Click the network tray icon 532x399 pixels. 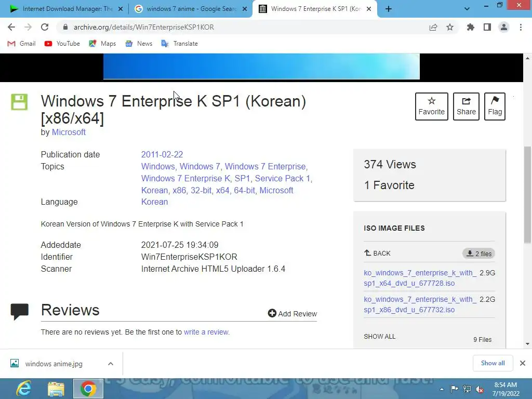[467, 389]
